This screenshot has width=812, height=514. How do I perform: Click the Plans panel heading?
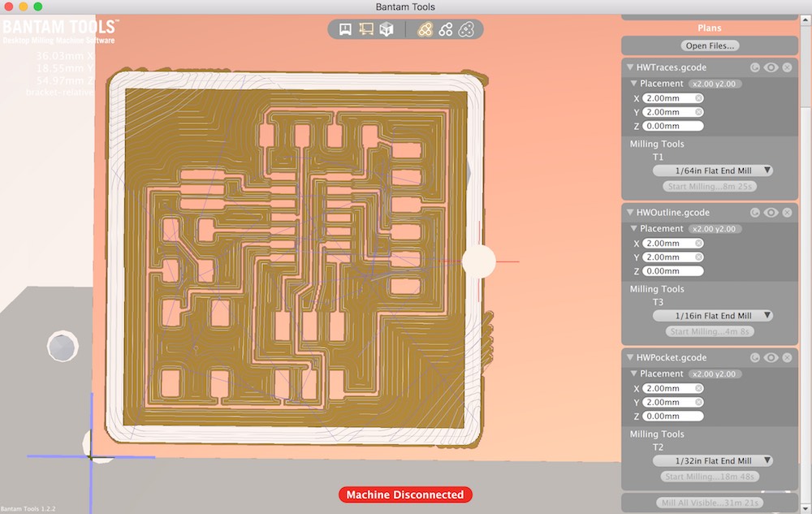tap(709, 28)
